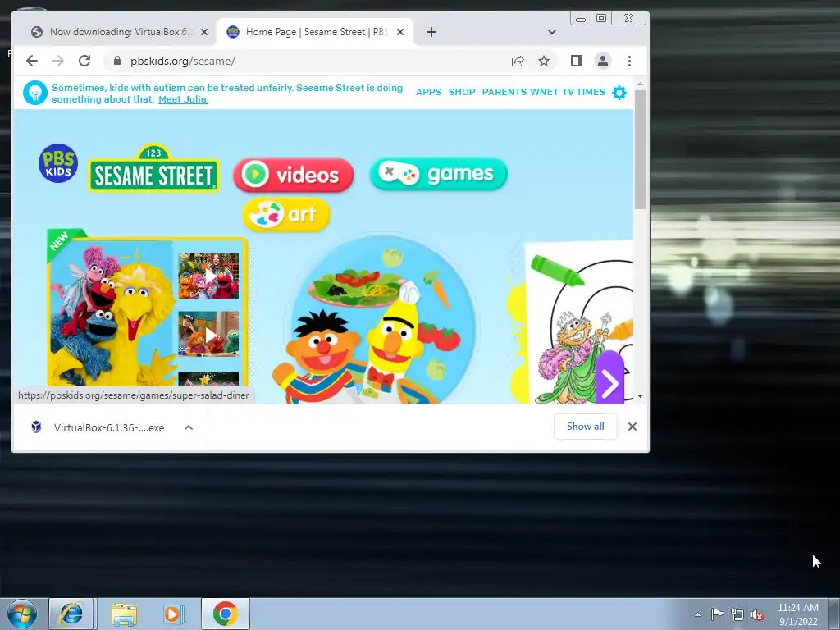Close the downloads bar
840x630 pixels.
[632, 427]
